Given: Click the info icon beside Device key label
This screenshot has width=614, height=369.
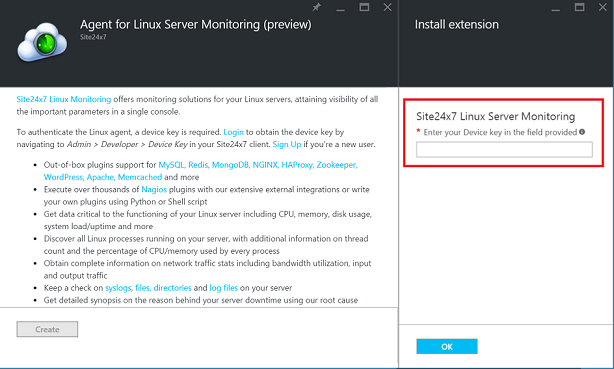Looking at the screenshot, I should pos(582,132).
